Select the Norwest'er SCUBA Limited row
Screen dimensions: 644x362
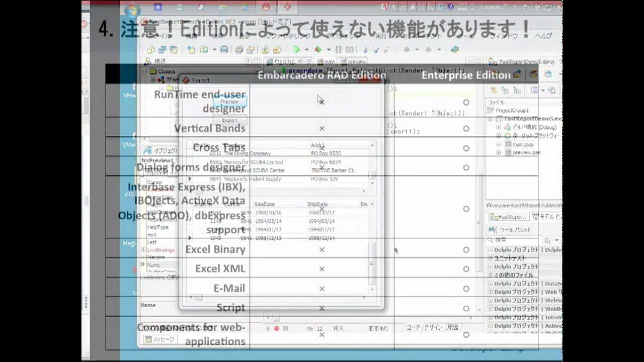click(x=279, y=162)
